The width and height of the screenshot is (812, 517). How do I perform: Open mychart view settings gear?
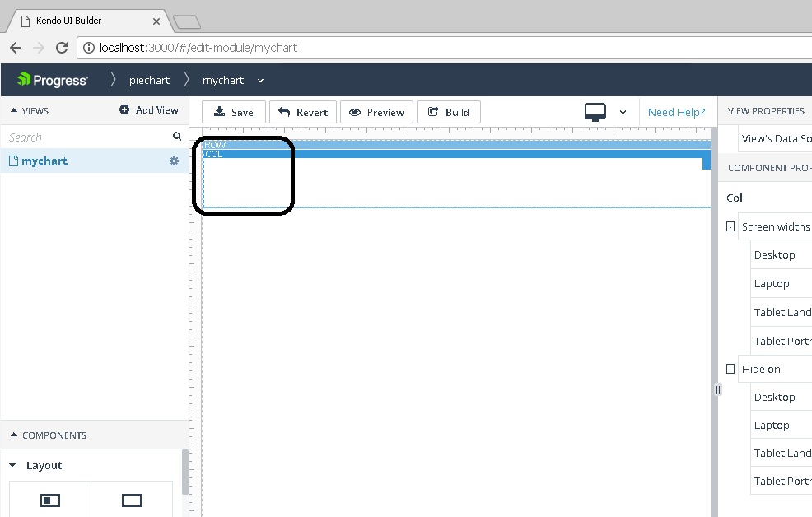point(174,161)
